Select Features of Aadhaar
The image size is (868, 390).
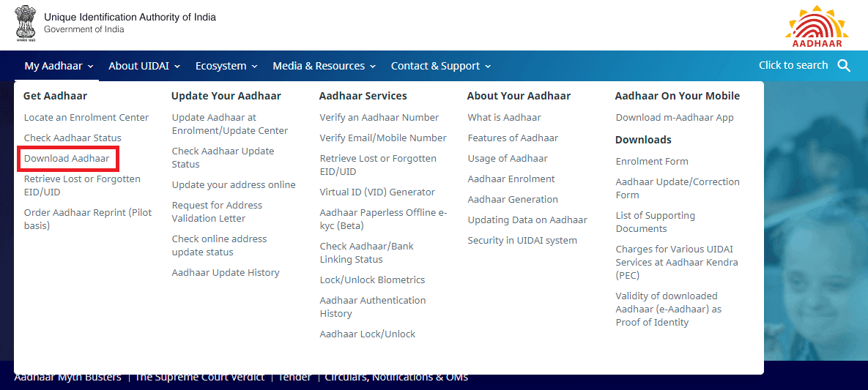(x=513, y=138)
